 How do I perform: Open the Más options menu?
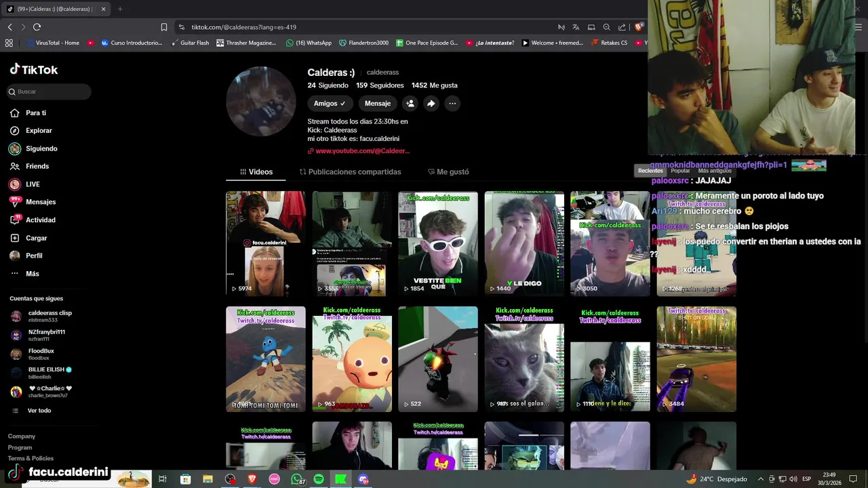point(24,274)
